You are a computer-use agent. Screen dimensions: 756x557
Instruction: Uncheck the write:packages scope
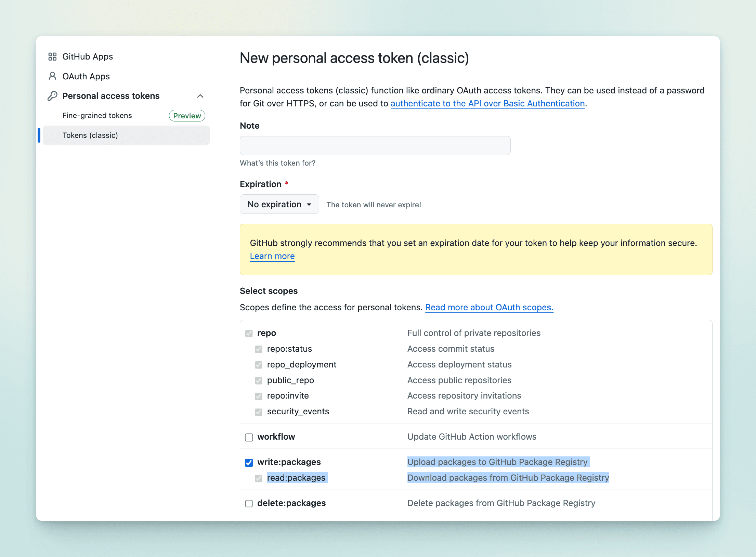coord(249,463)
